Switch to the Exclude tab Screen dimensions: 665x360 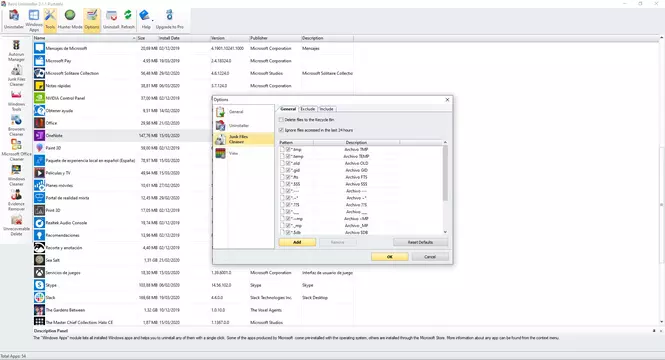point(308,109)
